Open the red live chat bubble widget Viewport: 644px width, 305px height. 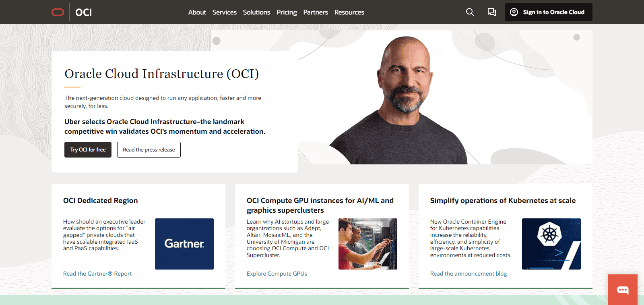click(623, 290)
